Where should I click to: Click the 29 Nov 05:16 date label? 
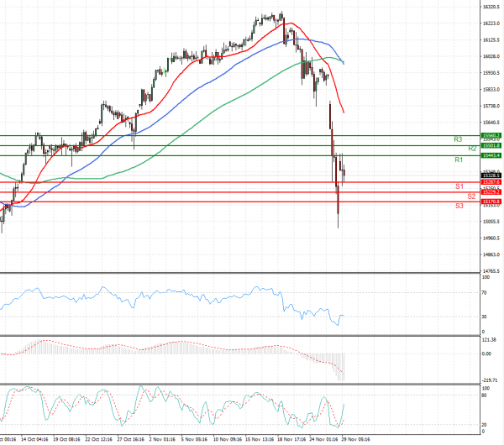click(x=355, y=439)
